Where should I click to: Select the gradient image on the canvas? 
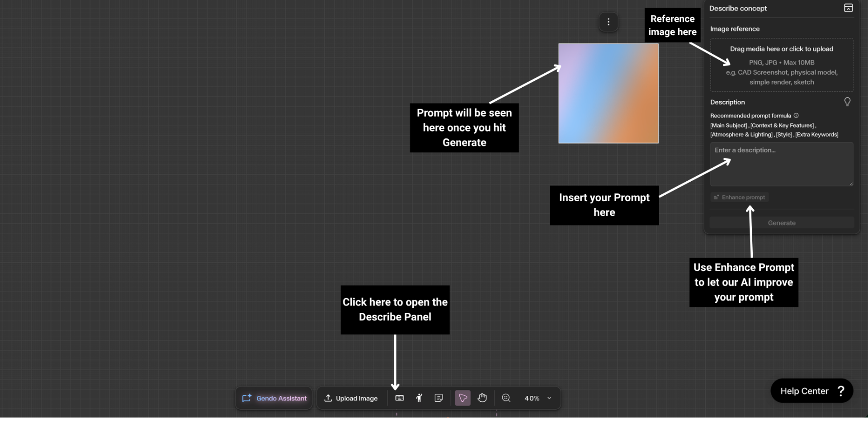pos(608,94)
